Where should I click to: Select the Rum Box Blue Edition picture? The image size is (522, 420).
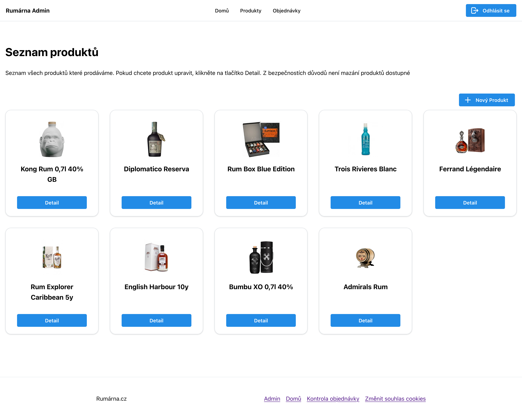(x=261, y=139)
